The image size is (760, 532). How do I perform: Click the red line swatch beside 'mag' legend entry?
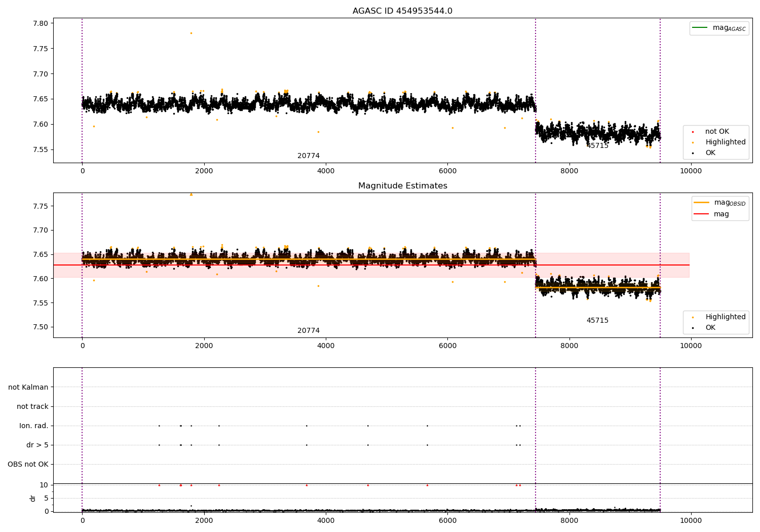pos(701,214)
